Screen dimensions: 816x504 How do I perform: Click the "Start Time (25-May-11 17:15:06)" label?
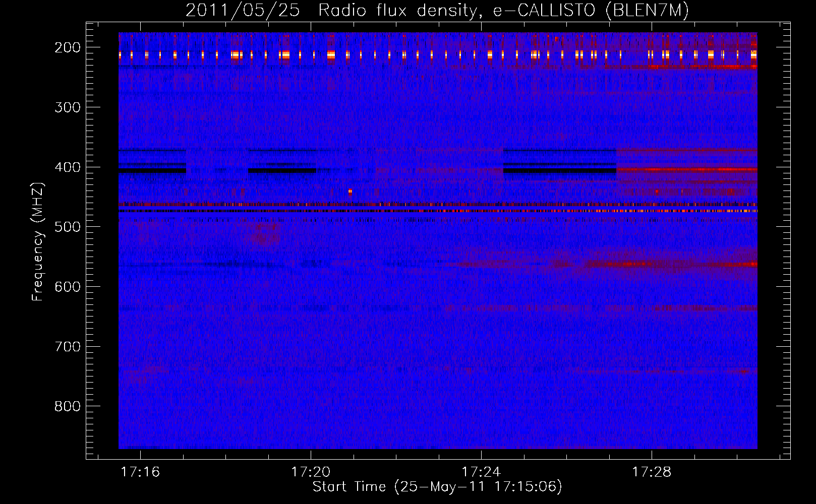[437, 487]
